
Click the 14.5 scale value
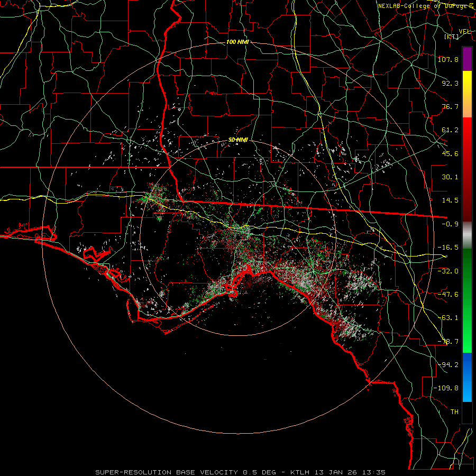tap(450, 200)
